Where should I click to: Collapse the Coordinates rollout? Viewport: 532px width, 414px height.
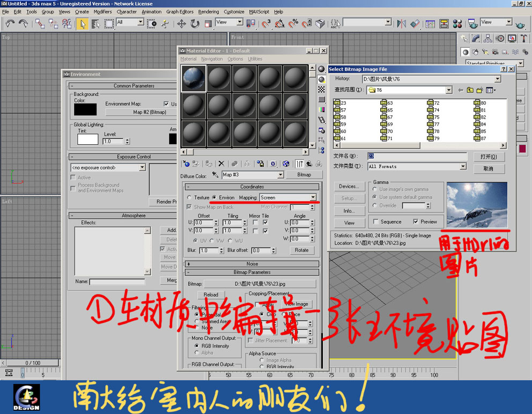pos(252,187)
